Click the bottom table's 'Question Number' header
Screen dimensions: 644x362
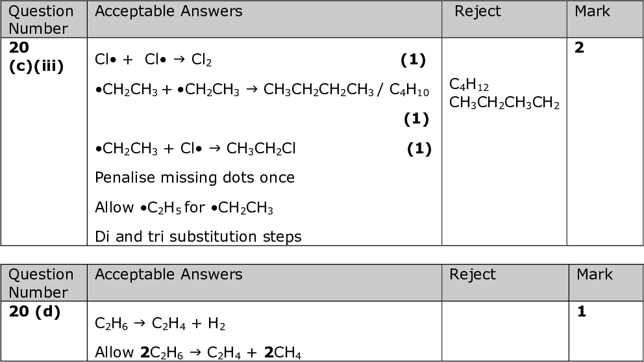click(x=41, y=283)
